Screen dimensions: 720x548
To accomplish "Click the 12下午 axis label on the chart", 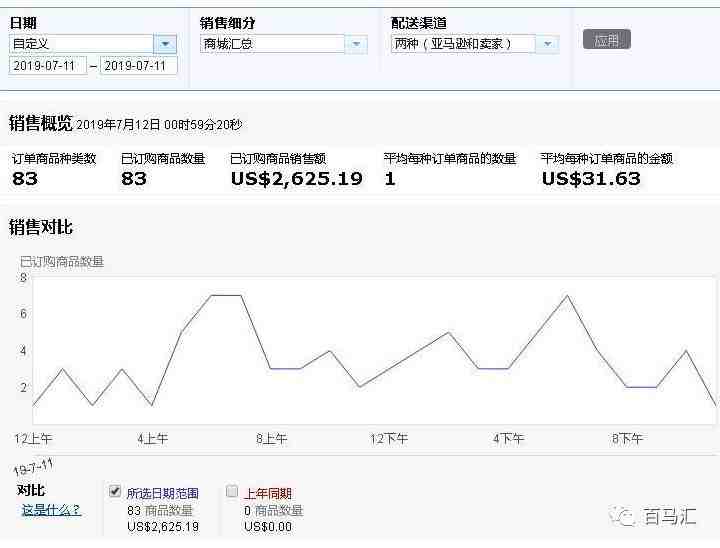I will coord(389,439).
